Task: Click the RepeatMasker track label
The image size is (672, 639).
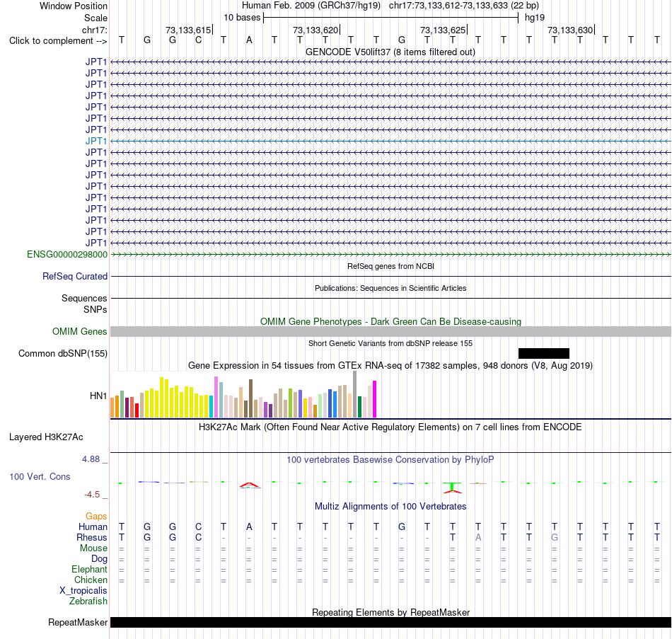Action: tap(78, 622)
